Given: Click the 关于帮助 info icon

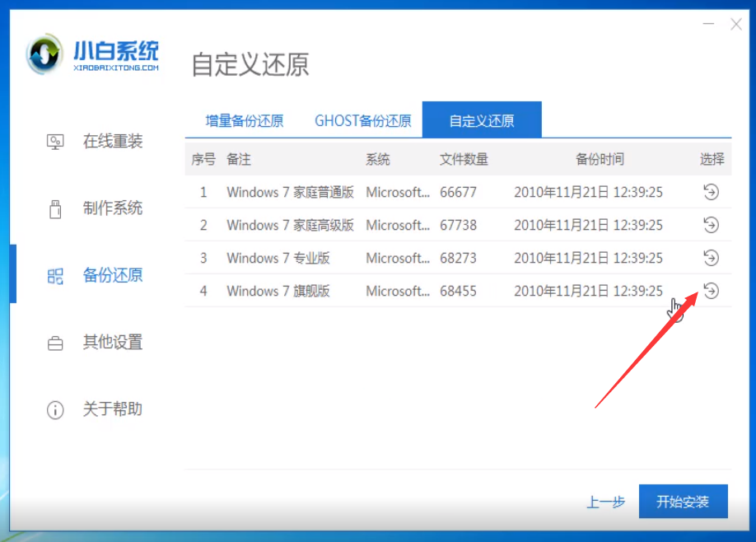Looking at the screenshot, I should tap(55, 409).
